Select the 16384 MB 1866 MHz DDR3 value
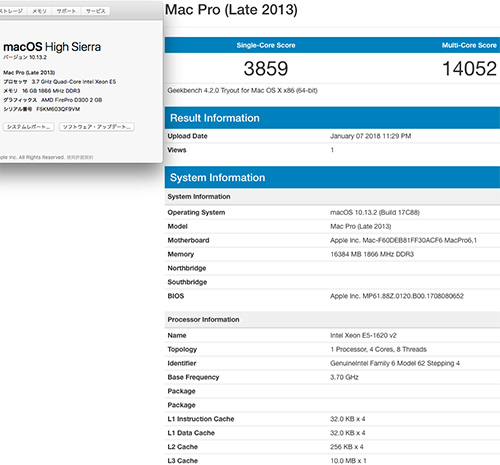 click(x=372, y=254)
